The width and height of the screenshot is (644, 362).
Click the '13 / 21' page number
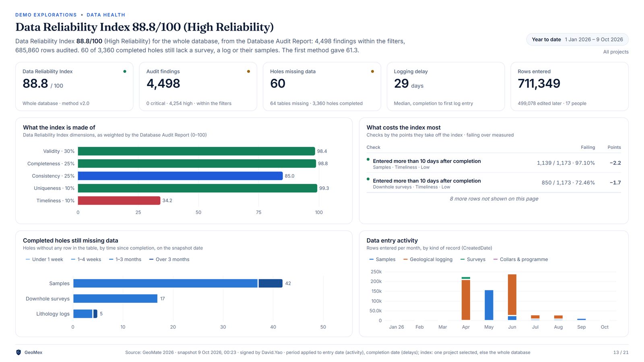pos(621,352)
